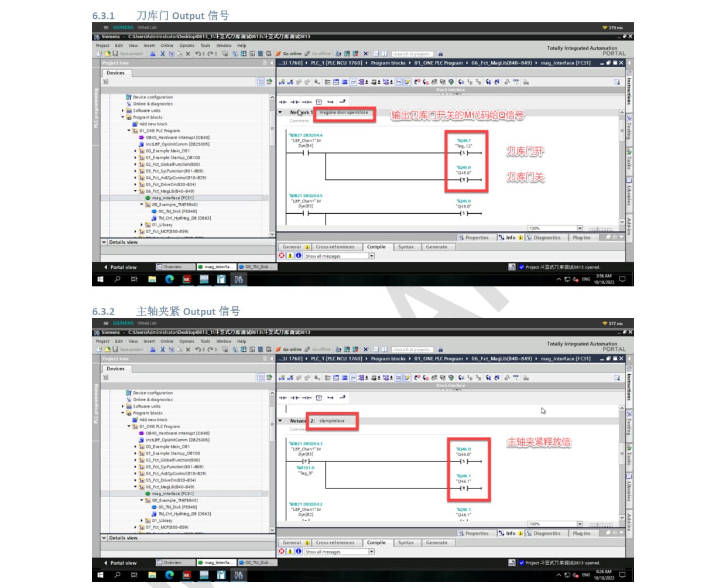
Task: Open Libraries side panel in 6.3.2 screenshot
Action: (629, 488)
